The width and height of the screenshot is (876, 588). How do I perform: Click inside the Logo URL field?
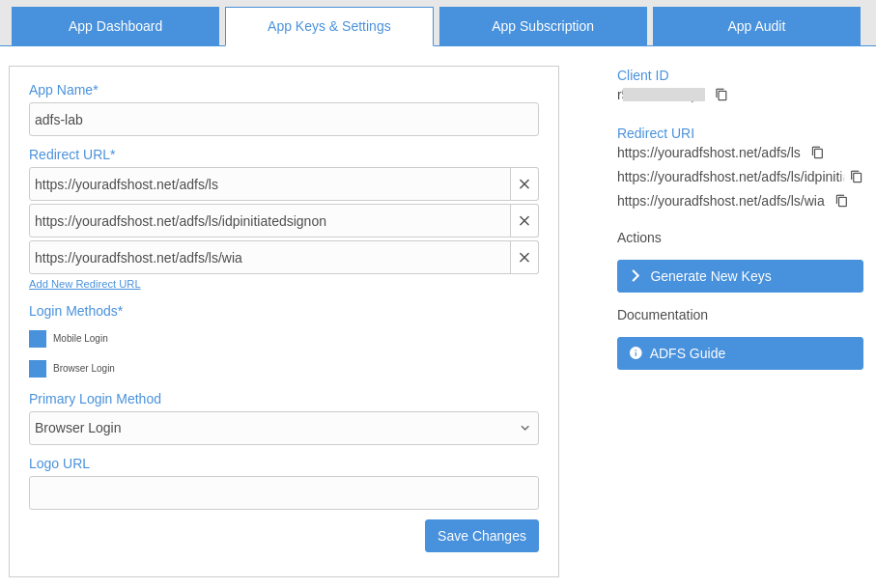[x=283, y=492]
